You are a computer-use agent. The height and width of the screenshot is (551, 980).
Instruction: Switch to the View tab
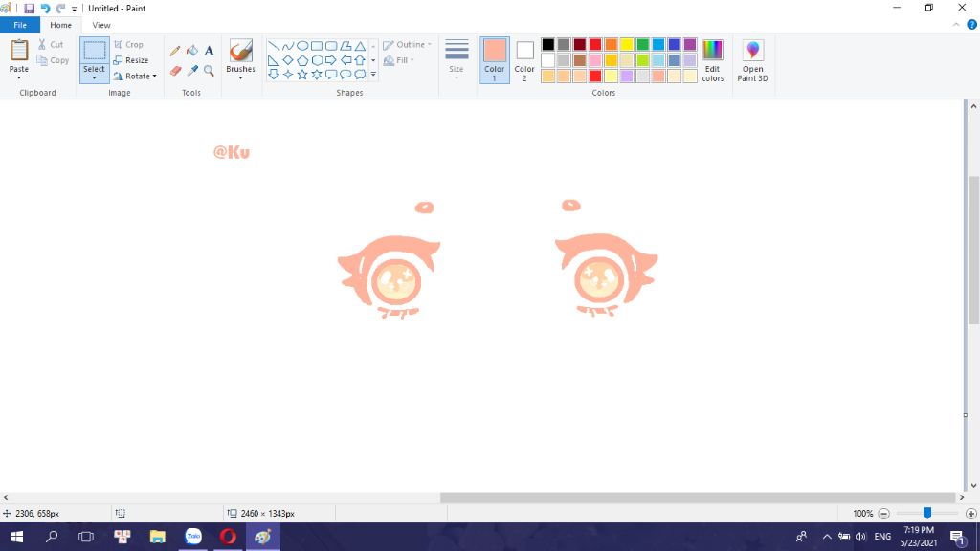click(x=101, y=25)
